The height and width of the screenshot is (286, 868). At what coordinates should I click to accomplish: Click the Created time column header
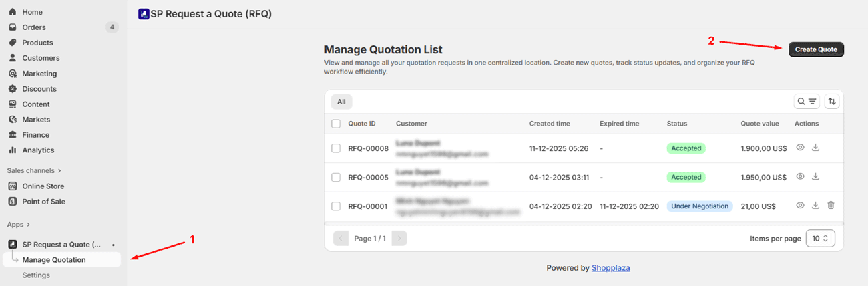coord(550,124)
